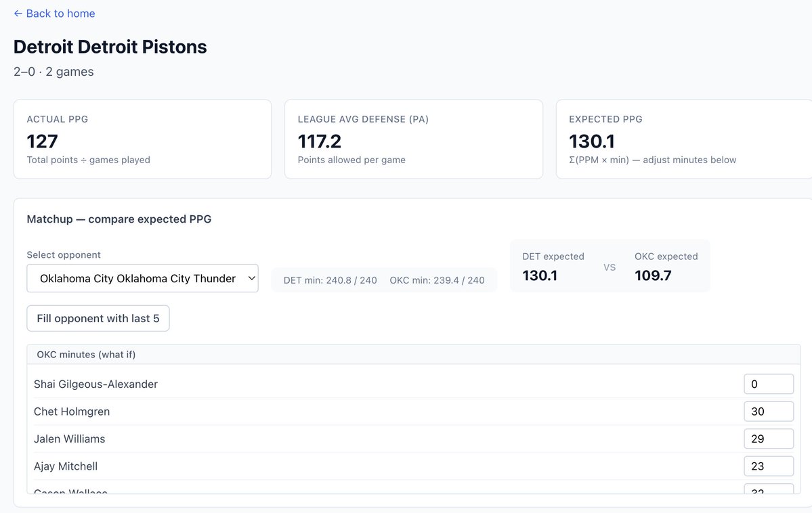Viewport: 812px width, 513px height.
Task: Click 'DET min: 240.8 / 240' text
Action: [x=330, y=281]
